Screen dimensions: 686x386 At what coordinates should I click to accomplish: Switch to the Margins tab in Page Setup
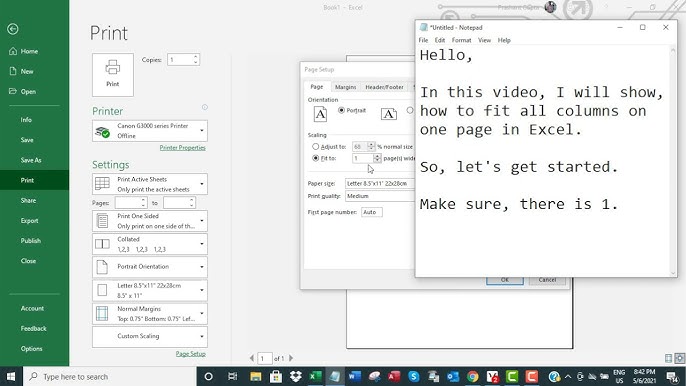(346, 87)
